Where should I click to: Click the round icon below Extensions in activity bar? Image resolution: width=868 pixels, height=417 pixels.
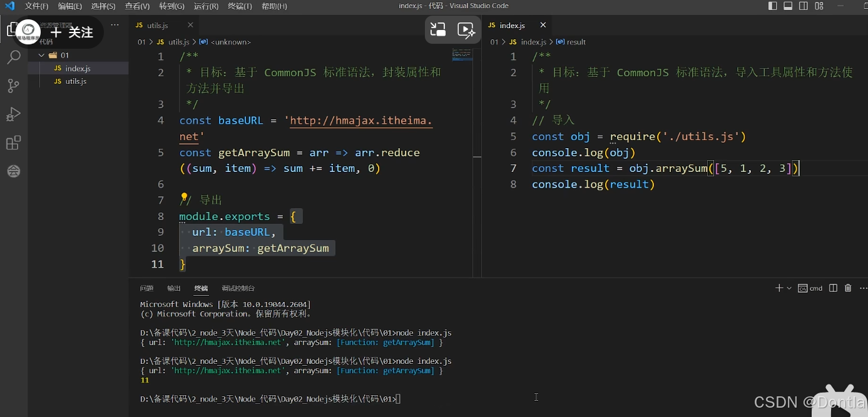(x=13, y=171)
